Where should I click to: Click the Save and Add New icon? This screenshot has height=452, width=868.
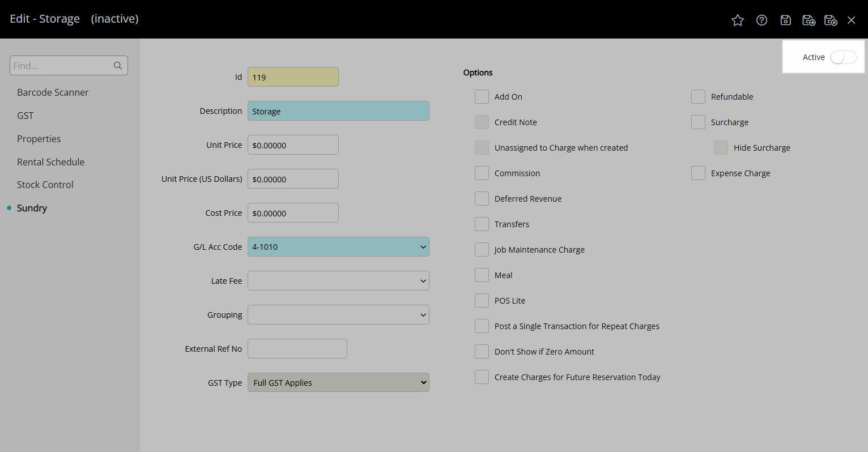809,20
